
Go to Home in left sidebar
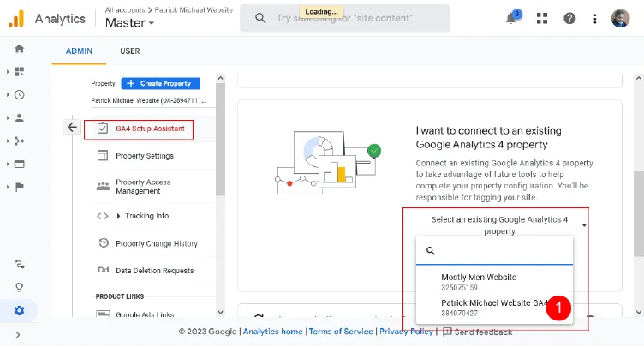pos(20,49)
